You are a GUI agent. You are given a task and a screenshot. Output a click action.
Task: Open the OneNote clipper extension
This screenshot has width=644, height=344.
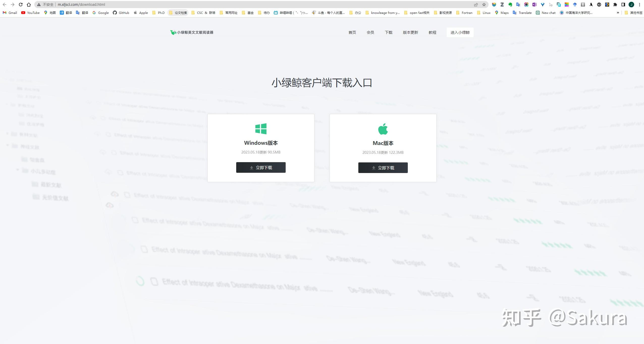tap(534, 5)
